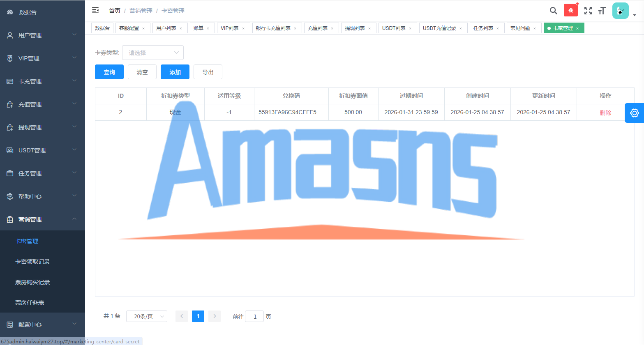Delete the row with ID 2
This screenshot has height=345, width=644.
[x=605, y=113]
